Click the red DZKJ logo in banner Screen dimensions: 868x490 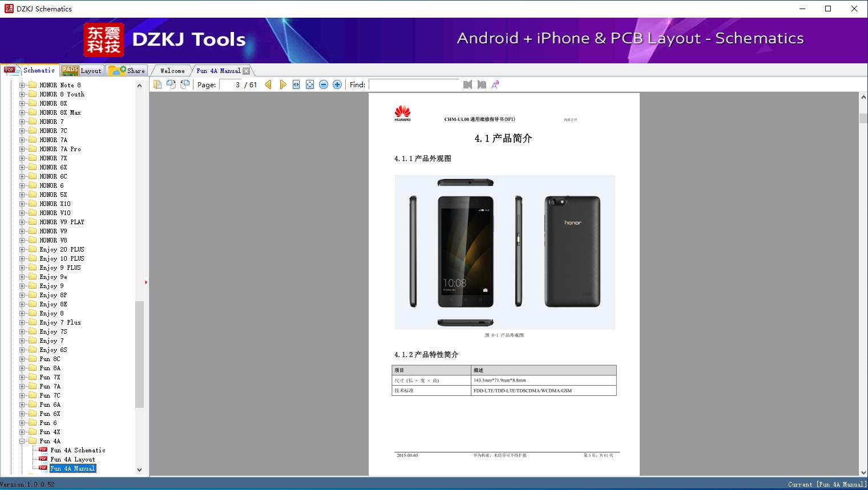tap(104, 40)
